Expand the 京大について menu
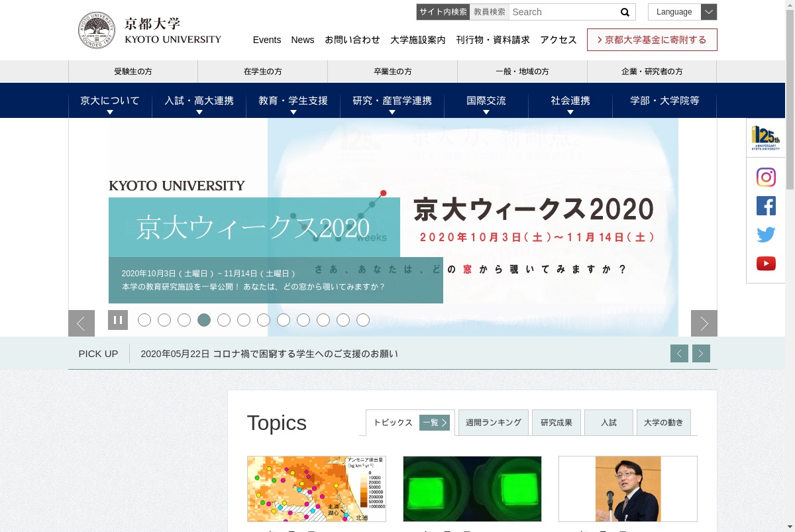 click(110, 101)
